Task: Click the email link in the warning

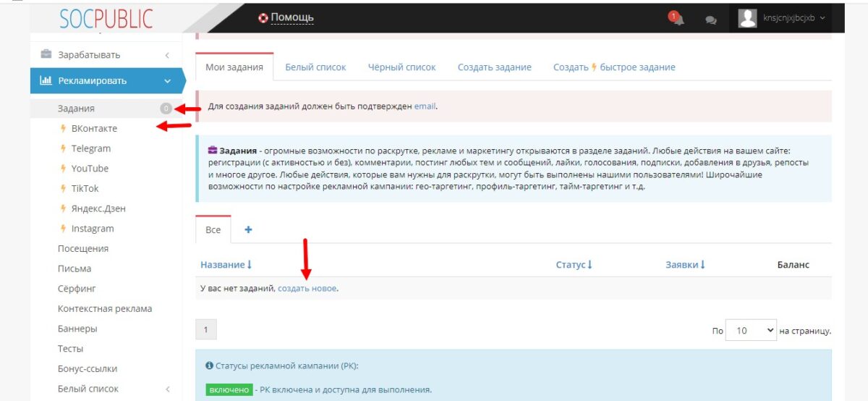Action: 425,106
